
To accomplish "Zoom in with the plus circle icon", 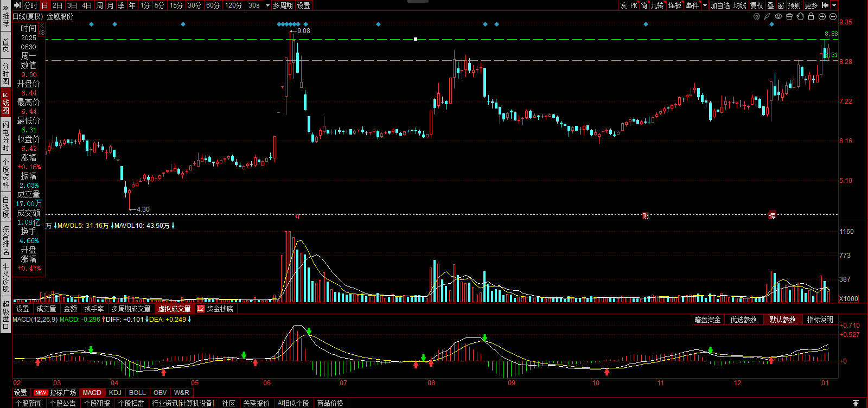I will pyautogui.click(x=822, y=16).
